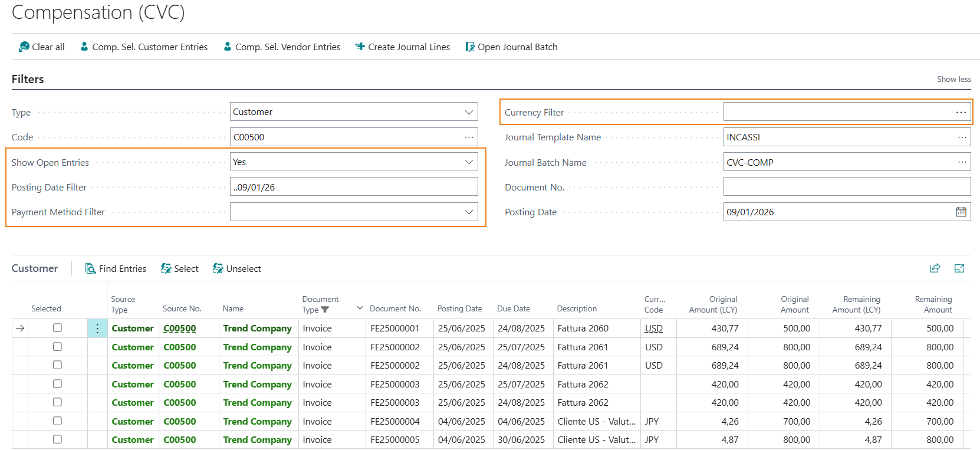Open Currency Filter lookup ellipsis

pos(961,112)
